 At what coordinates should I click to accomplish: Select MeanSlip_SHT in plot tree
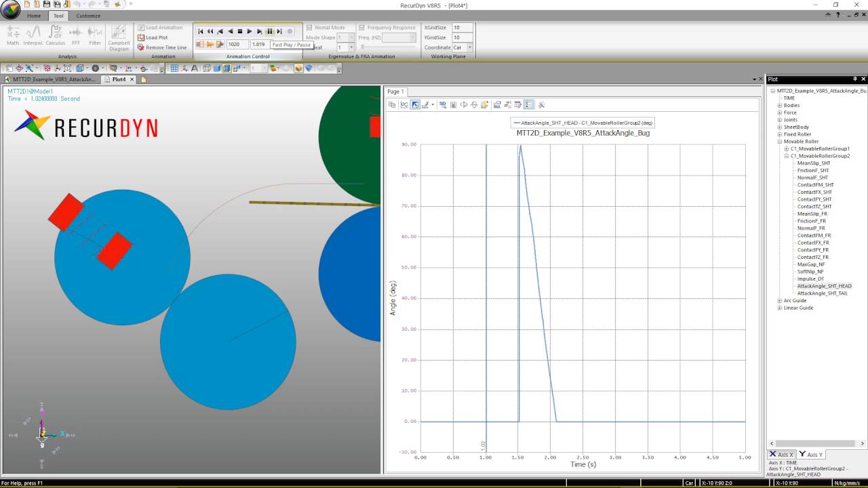[813, 163]
